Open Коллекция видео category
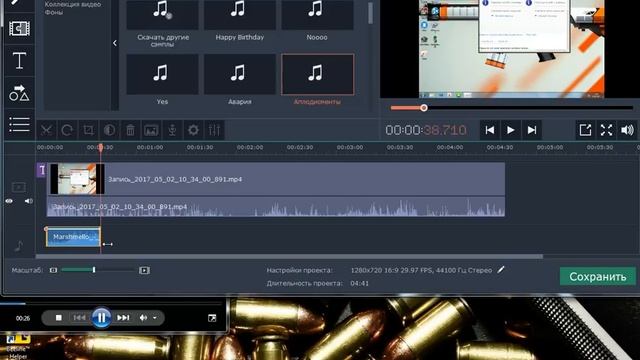The width and height of the screenshot is (640, 360). coord(73,4)
